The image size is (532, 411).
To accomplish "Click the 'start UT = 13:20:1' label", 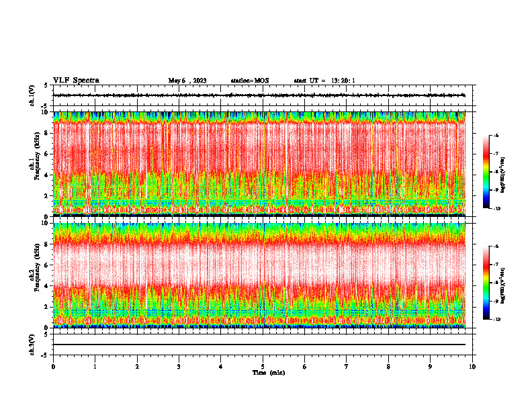I will pyautogui.click(x=324, y=81).
